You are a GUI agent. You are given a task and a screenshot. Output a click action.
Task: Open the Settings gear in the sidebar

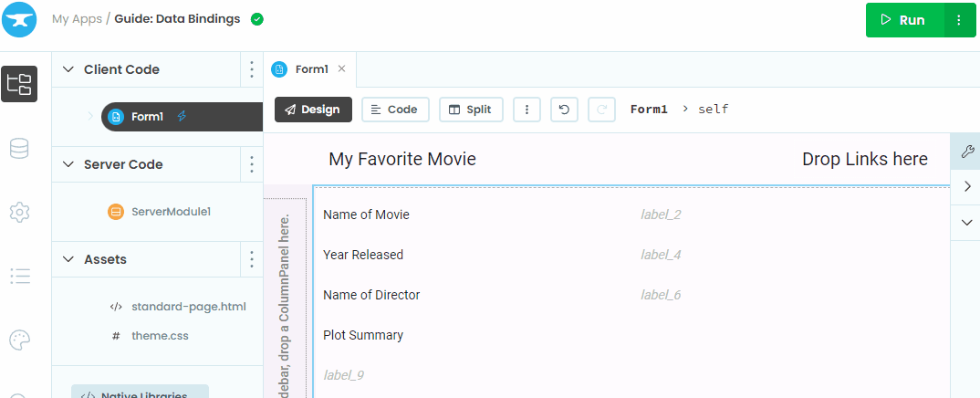click(x=19, y=212)
